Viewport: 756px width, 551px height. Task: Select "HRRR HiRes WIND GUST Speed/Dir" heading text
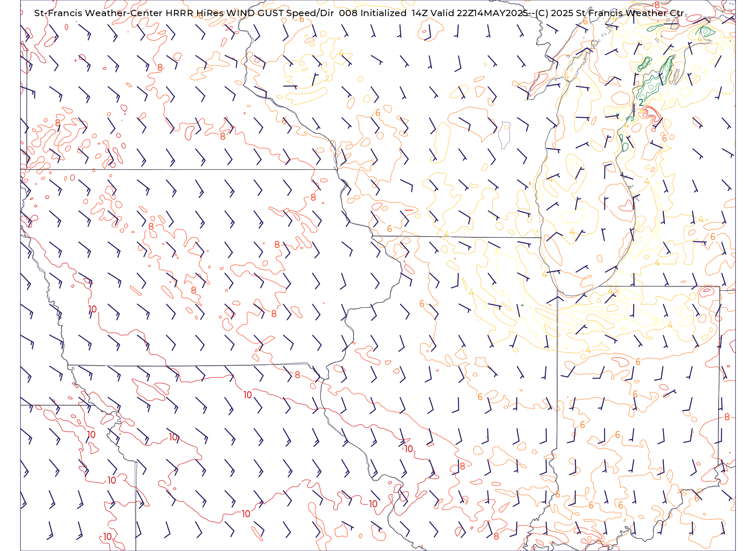250,13
